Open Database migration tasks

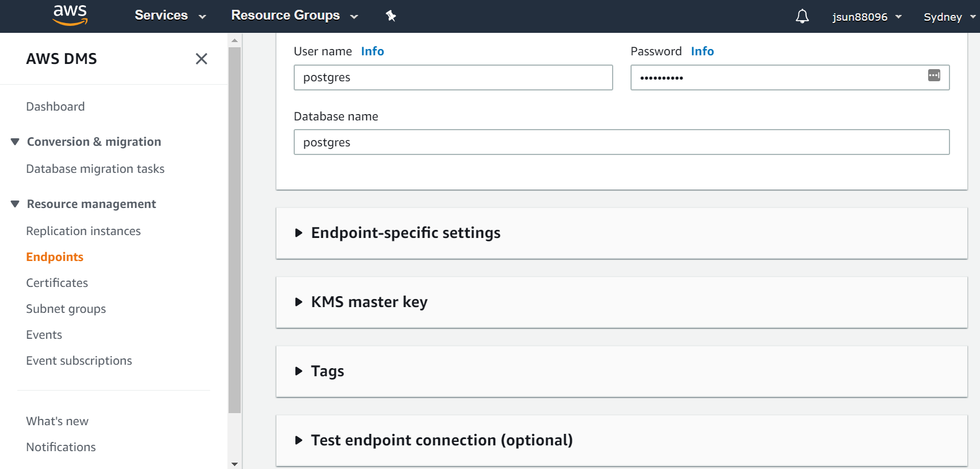(x=95, y=169)
